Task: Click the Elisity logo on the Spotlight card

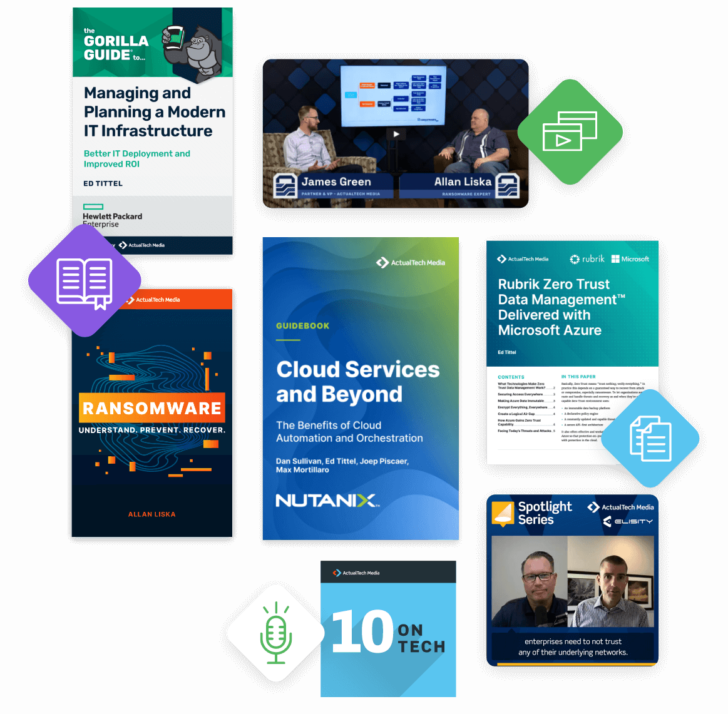Action: (628, 521)
